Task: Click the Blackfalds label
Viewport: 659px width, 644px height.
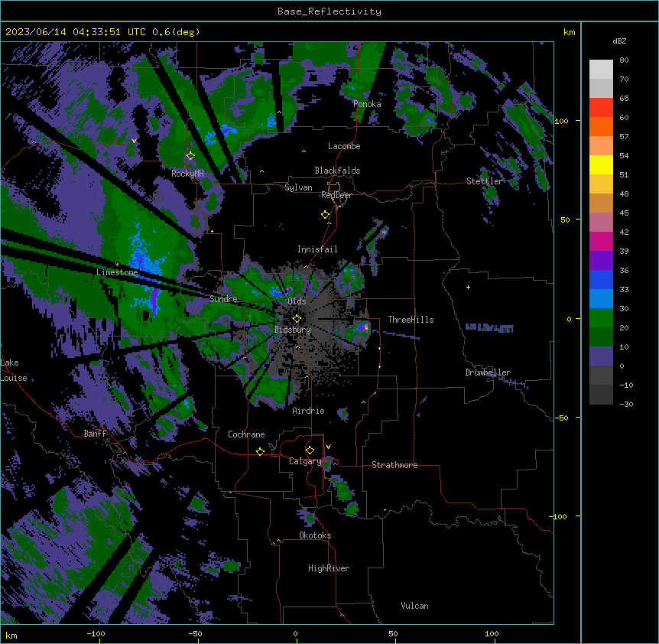Action: pos(337,171)
